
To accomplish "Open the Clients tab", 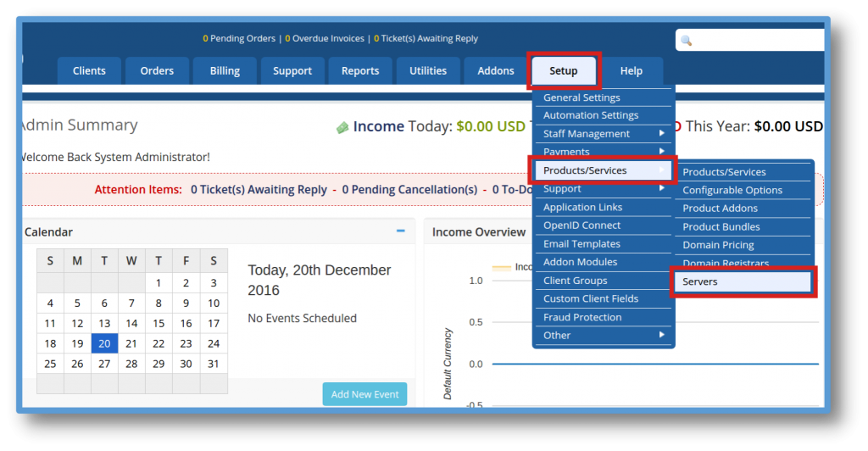I will pos(89,71).
